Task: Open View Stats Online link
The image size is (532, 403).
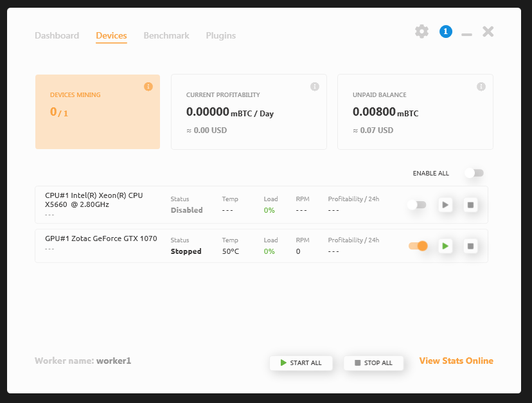Action: [456, 361]
